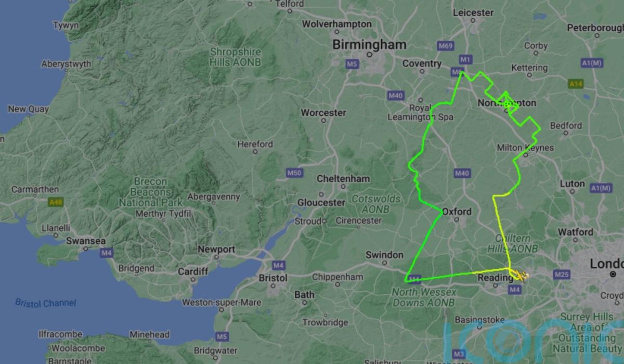Click the Swindon town label
624x364 pixels.
(384, 255)
